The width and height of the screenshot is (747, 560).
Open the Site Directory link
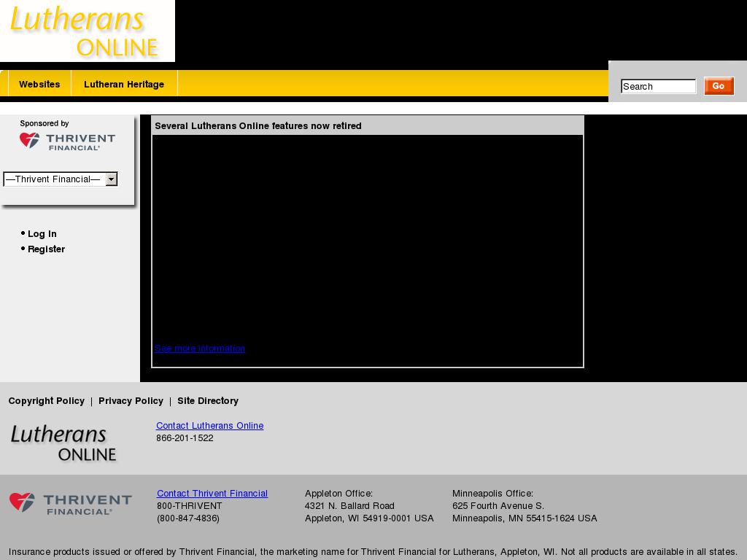point(208,401)
